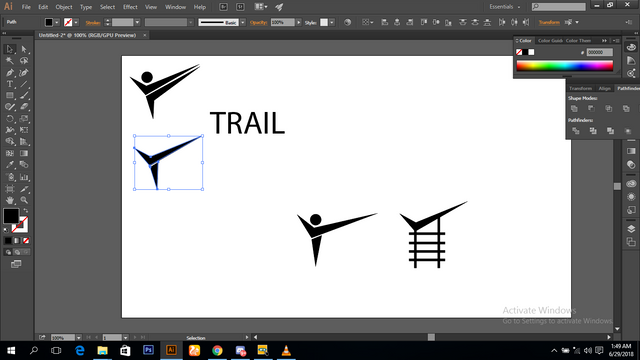Click Minus Front in Pathfinder Shape Modes
640x360 pixels.
click(x=591, y=109)
